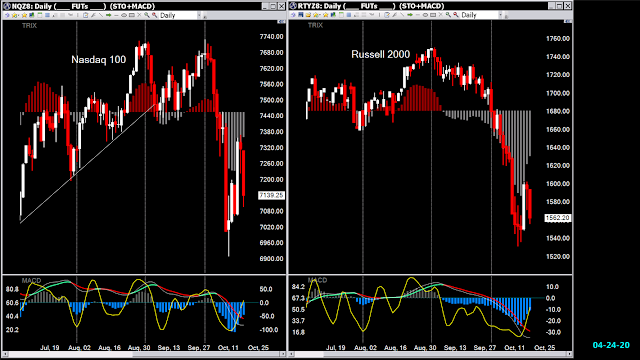Select diagonal trend line tool in NQZ8 toolbar
Viewport: 640px width, 360px height.
pyautogui.click(x=101, y=15)
